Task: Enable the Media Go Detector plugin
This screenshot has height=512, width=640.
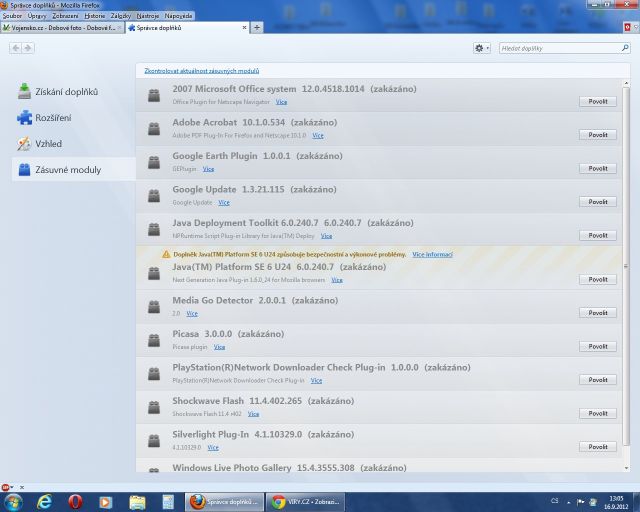Action: coord(598,313)
